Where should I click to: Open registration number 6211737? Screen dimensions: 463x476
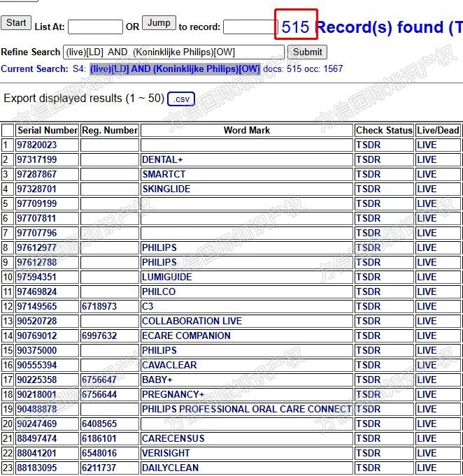click(x=99, y=468)
